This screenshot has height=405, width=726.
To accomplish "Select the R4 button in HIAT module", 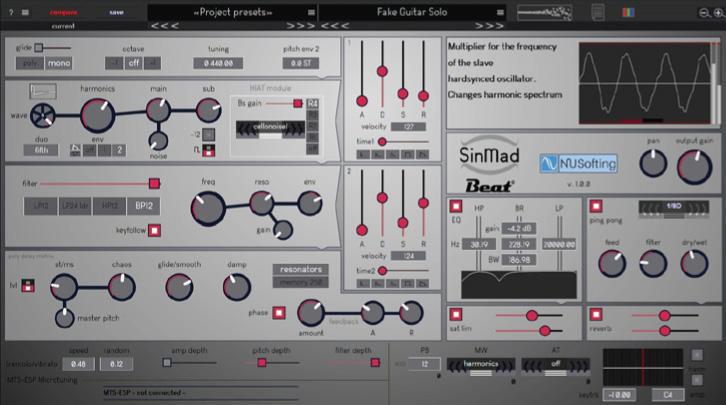I will [x=313, y=104].
